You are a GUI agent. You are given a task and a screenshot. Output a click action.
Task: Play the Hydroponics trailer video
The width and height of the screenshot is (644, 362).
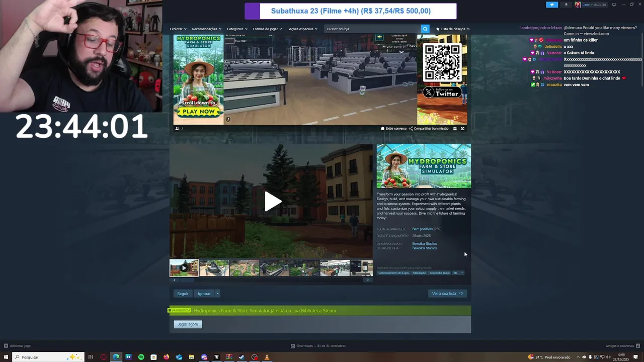[273, 202]
